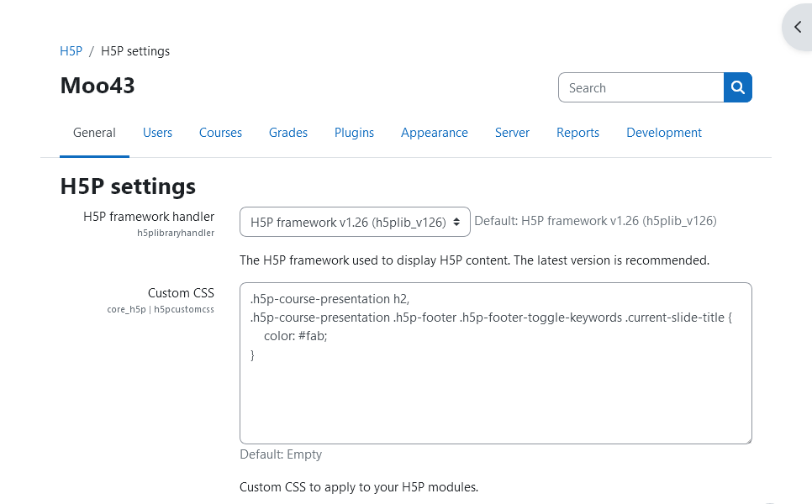Open the Server tab
The image size is (812, 504).
(512, 133)
